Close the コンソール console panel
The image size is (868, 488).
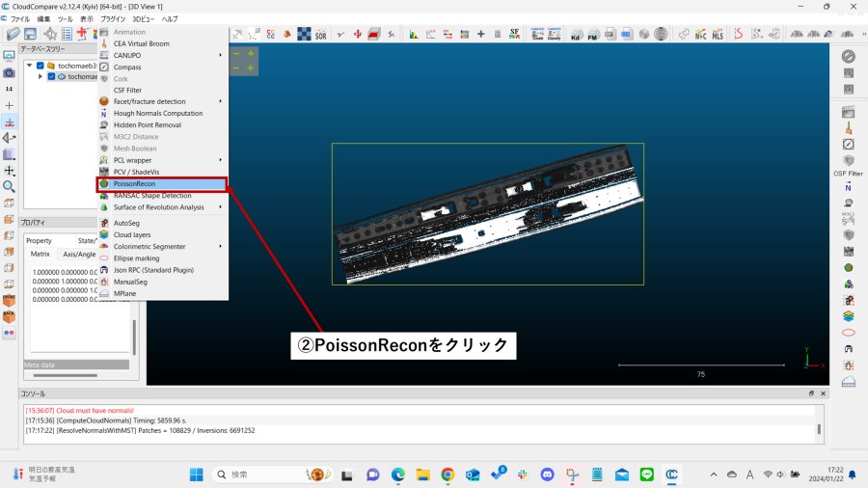(x=824, y=393)
